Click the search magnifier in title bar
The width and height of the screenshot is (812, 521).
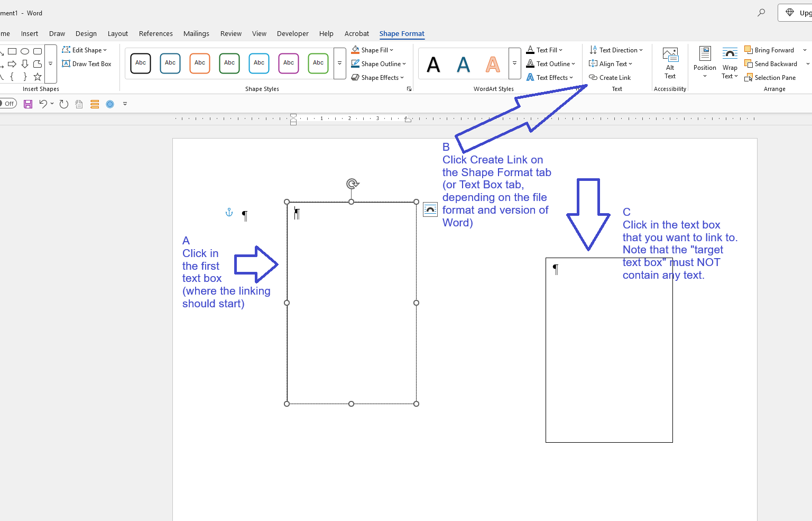(761, 13)
